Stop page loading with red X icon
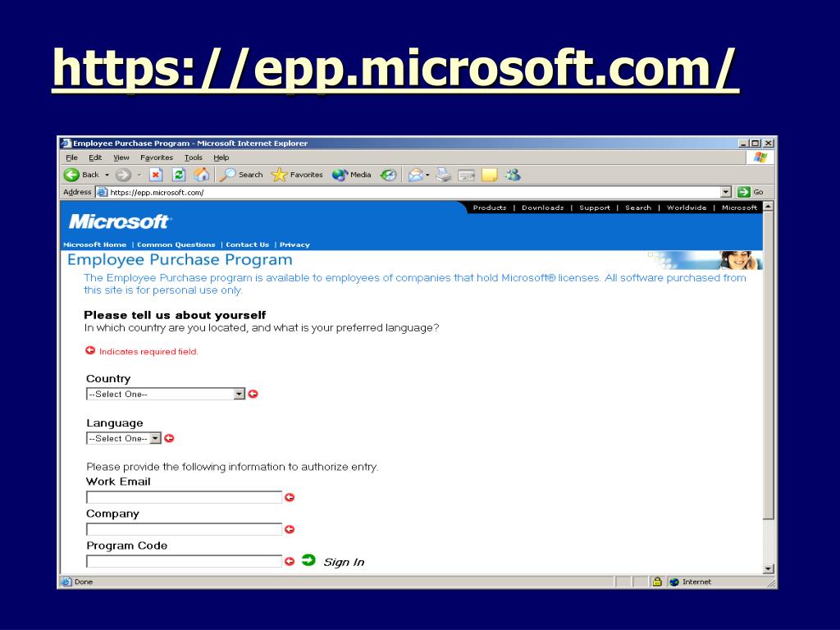Screen dimensions: 840x630 coord(155,175)
